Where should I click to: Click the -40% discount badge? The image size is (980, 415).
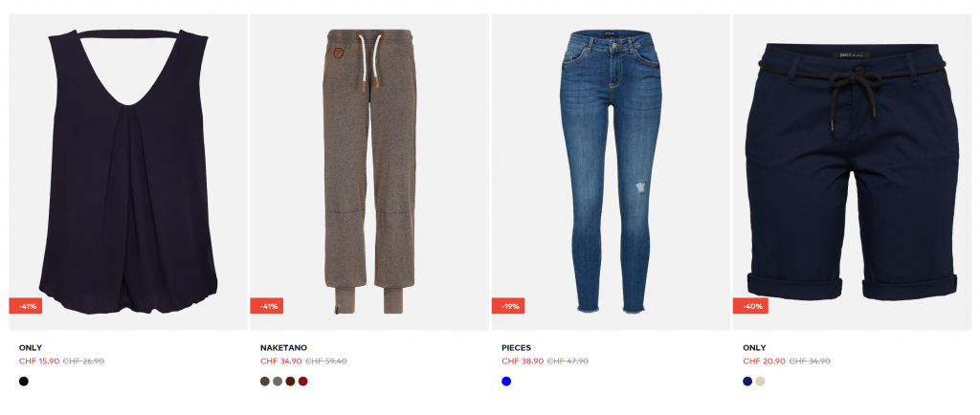(750, 306)
